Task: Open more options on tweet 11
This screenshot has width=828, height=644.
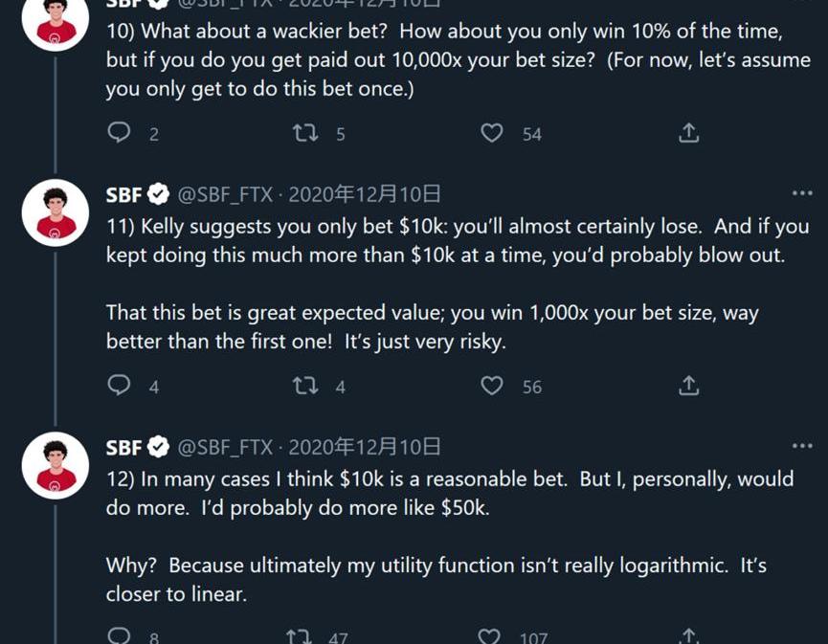Action: coord(802,194)
